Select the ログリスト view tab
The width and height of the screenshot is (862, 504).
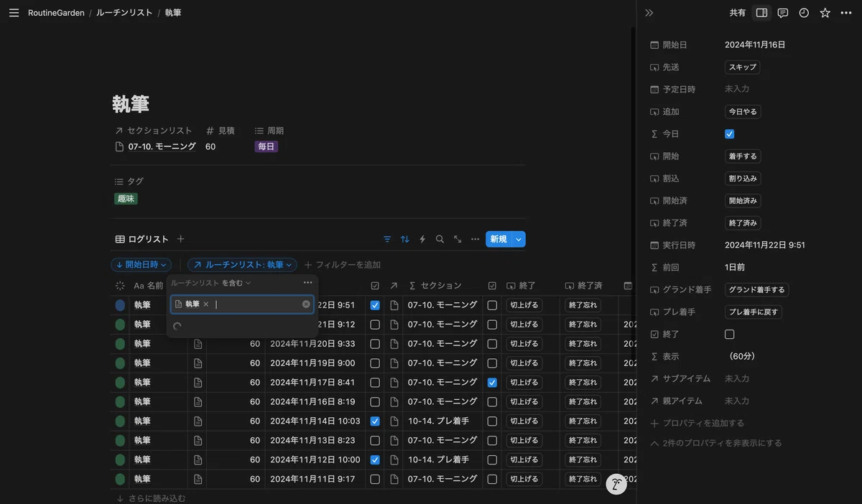(142, 239)
